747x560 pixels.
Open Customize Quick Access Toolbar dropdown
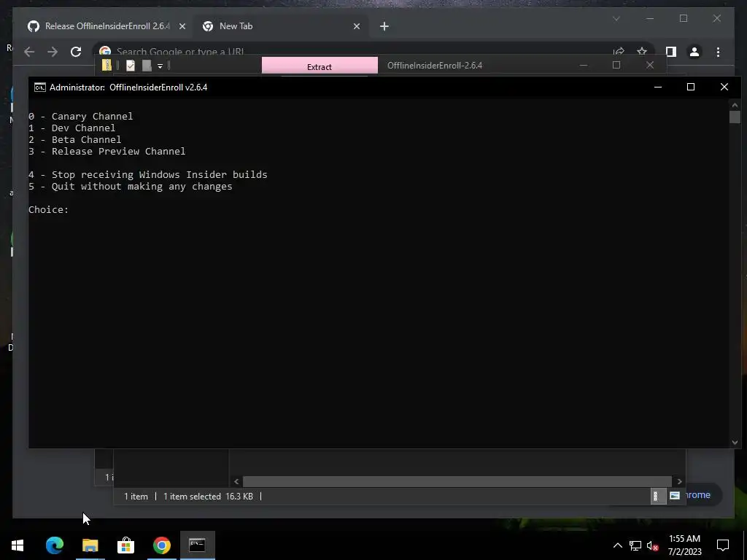[160, 66]
